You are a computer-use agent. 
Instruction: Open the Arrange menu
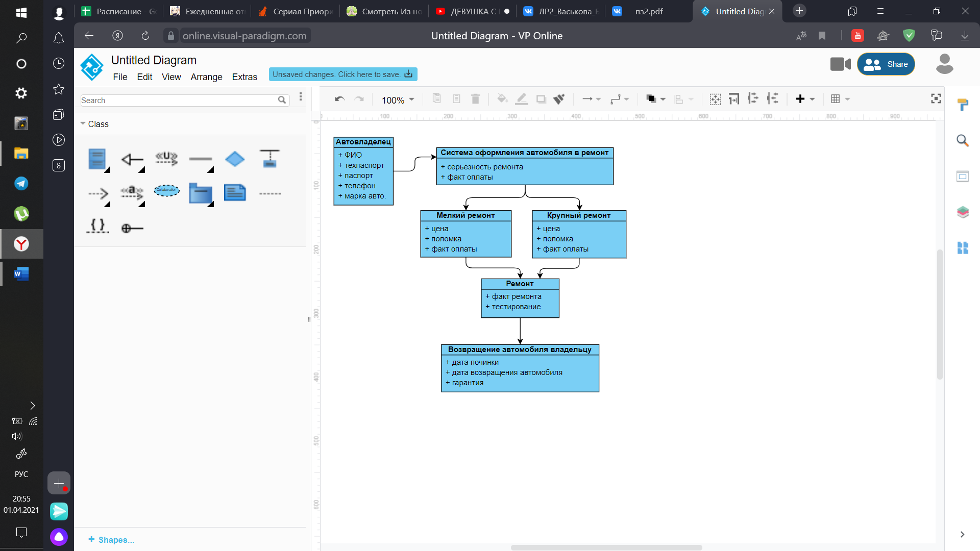(x=206, y=77)
